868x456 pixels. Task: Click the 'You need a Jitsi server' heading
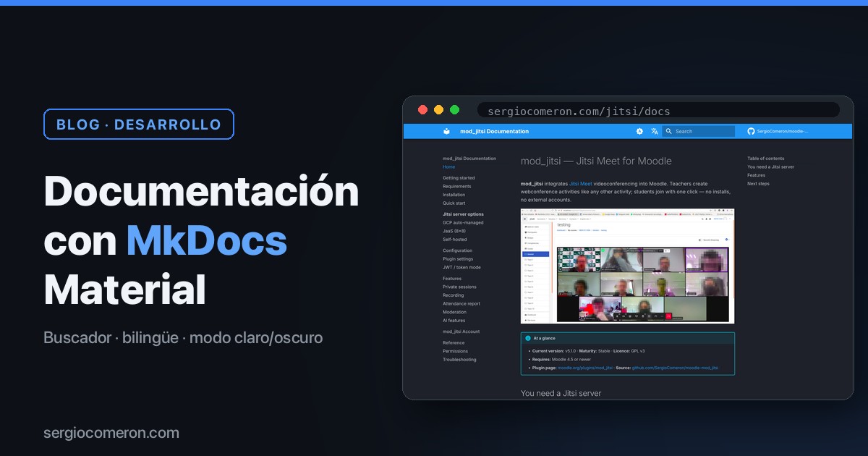tap(561, 393)
